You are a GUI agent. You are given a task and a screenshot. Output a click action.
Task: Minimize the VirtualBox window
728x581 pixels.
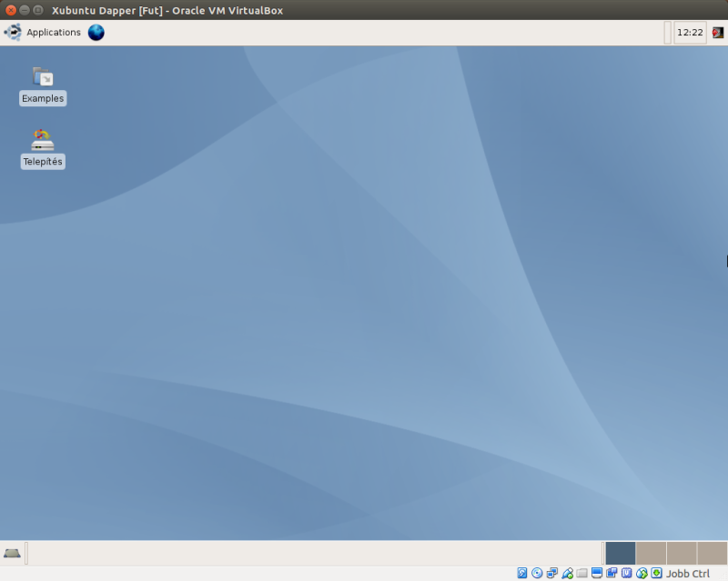(25, 10)
